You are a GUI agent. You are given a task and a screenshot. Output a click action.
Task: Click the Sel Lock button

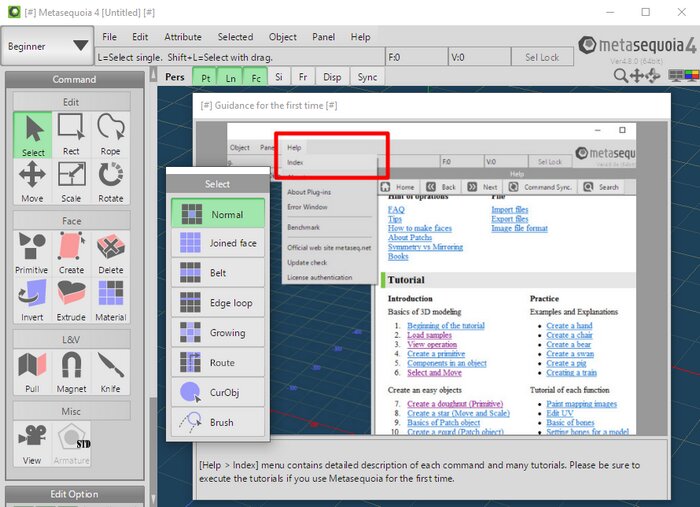click(542, 58)
